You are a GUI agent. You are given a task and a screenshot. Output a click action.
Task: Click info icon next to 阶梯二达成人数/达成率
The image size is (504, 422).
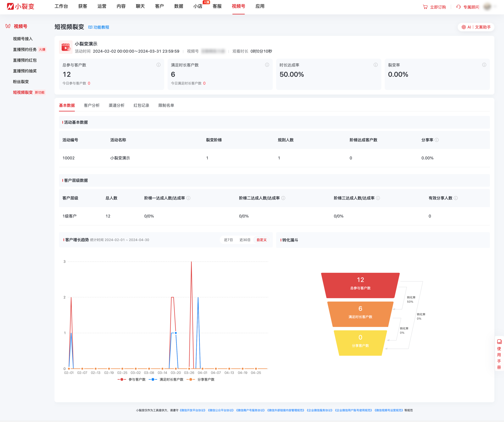(283, 198)
